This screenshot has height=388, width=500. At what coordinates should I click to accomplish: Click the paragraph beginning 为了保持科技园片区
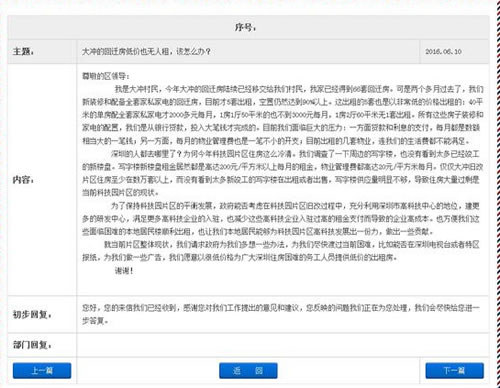[281, 219]
